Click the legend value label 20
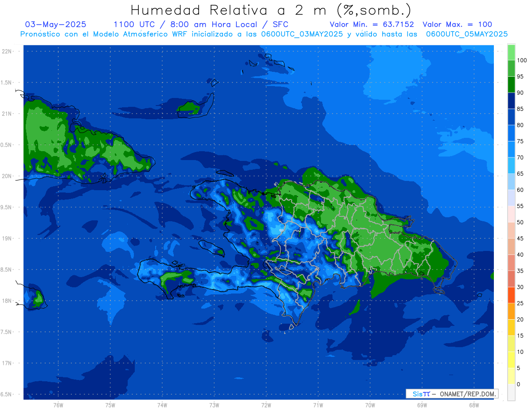Viewport: 532px width, 411px height. pos(520,319)
